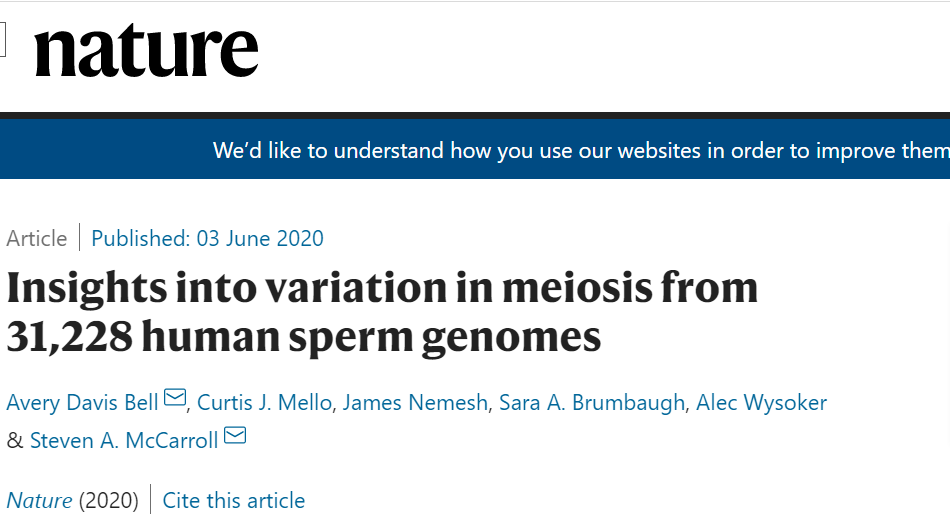Open the italic Nature journal link
Image resolution: width=950 pixels, height=520 pixels.
(39, 500)
